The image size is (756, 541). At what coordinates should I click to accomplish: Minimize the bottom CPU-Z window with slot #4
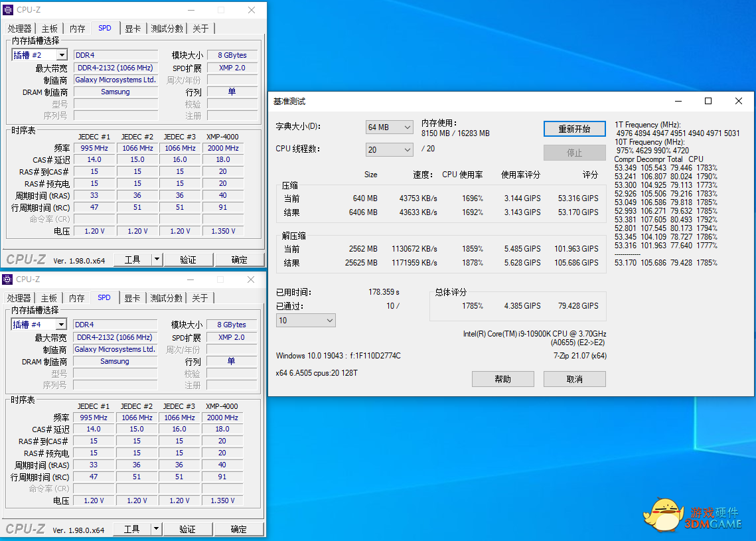point(190,279)
